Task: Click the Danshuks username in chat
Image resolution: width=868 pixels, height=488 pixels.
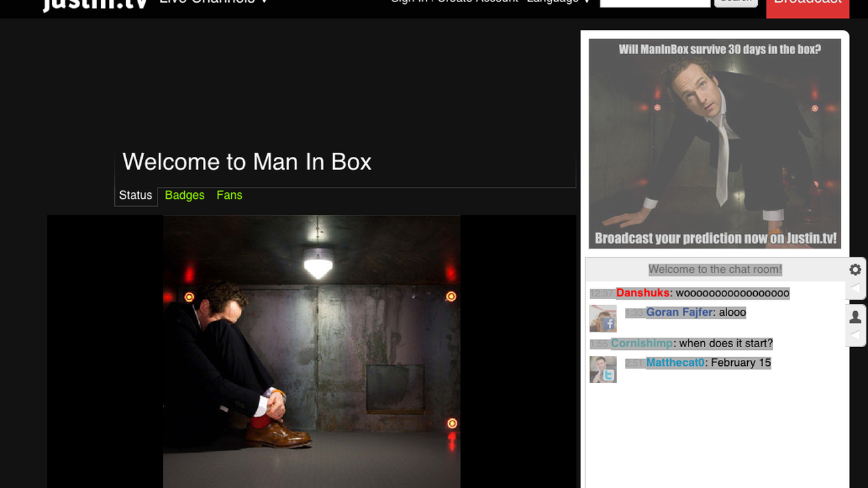Action: tap(642, 293)
